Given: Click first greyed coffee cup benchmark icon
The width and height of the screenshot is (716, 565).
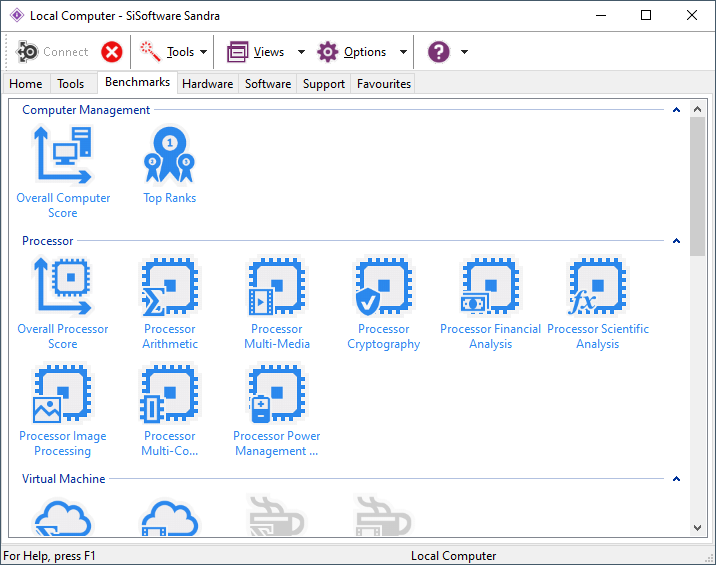Looking at the screenshot, I should pos(277,516).
